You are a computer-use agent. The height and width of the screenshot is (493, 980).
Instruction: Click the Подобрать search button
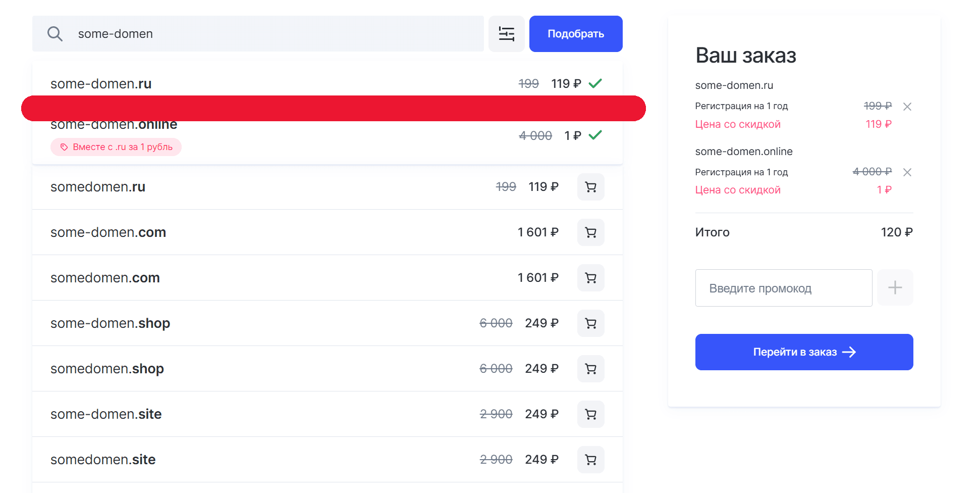(576, 34)
